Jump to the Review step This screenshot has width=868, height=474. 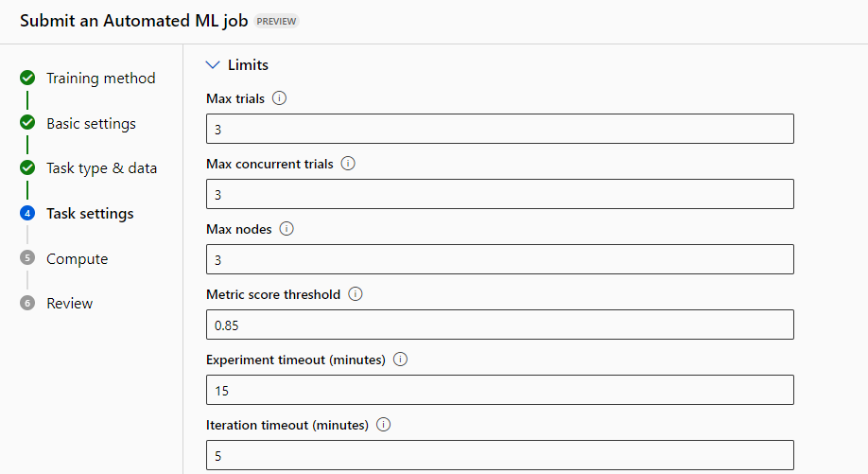point(69,304)
